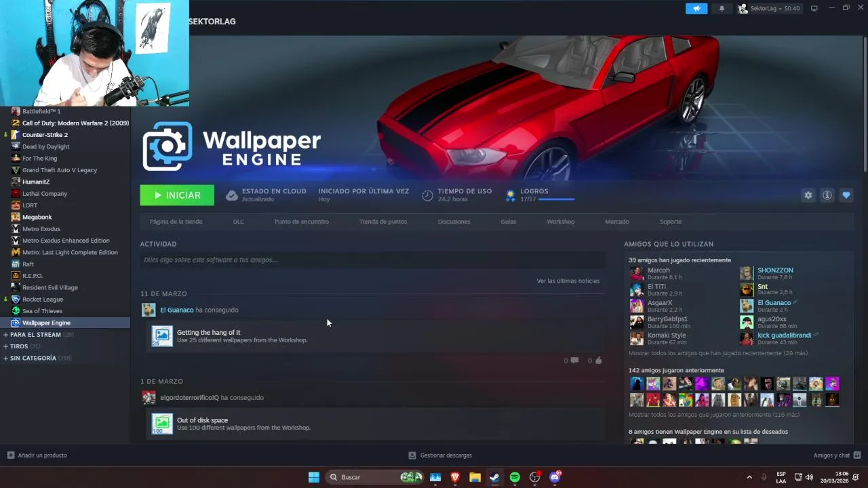
Task: Click the information circle icon
Action: point(827,195)
